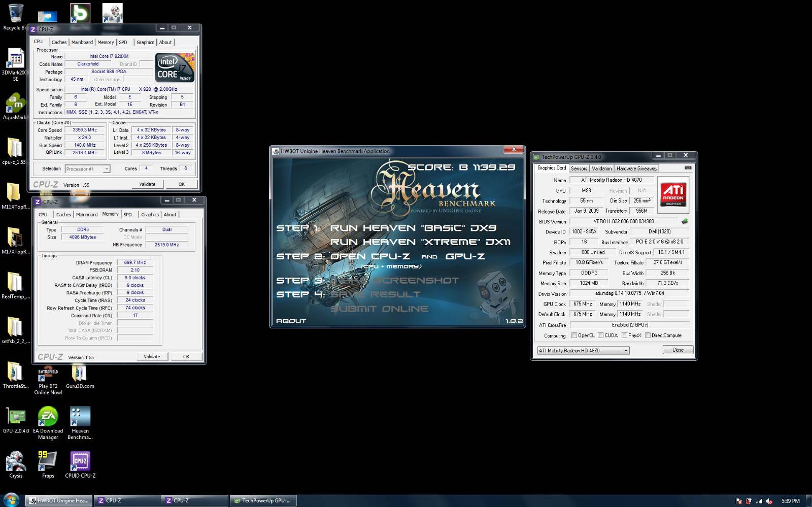Screen dimensions: 812x507
Task: Click the Close button in GPU-Z
Action: pos(678,350)
